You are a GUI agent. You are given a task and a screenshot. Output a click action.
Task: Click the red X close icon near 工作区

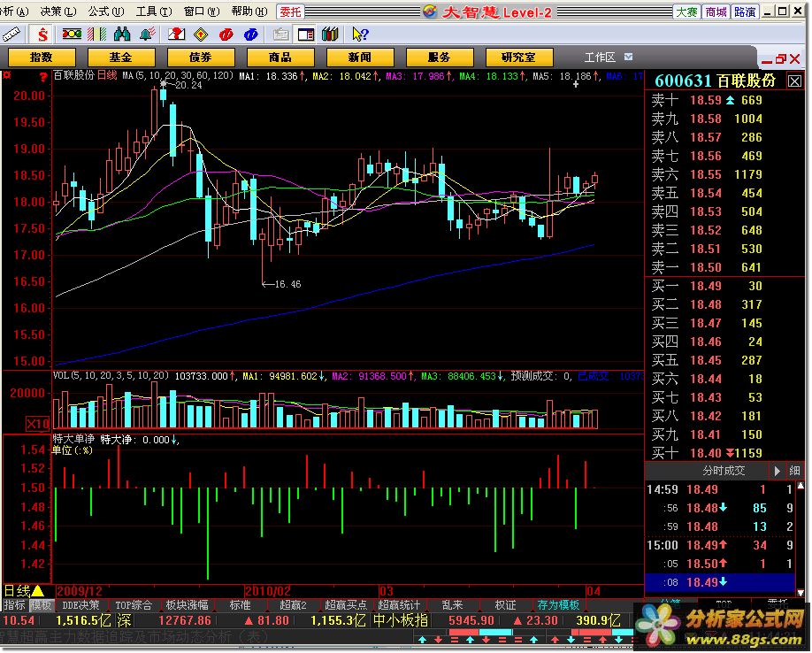pyautogui.click(x=795, y=59)
